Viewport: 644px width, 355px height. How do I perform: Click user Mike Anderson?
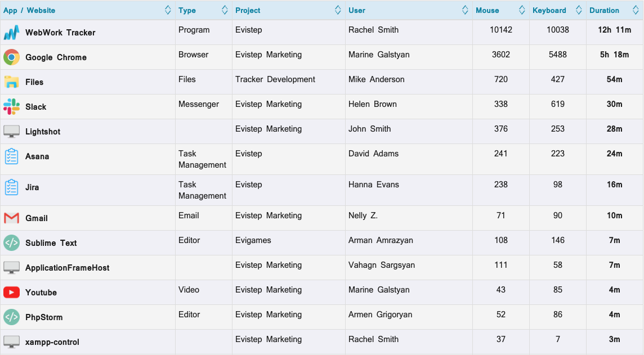click(376, 80)
